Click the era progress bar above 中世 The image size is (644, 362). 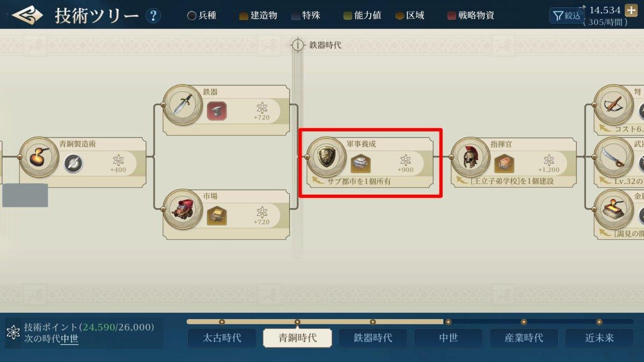448,322
